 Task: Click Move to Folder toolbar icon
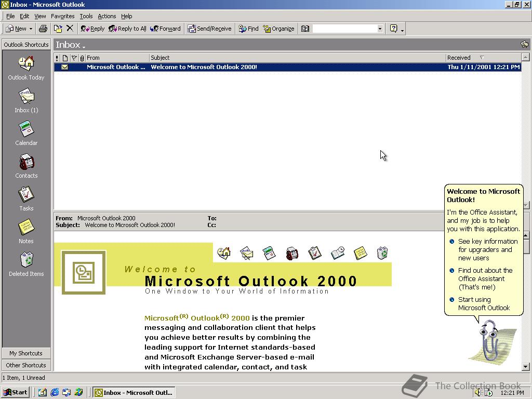[x=58, y=29]
